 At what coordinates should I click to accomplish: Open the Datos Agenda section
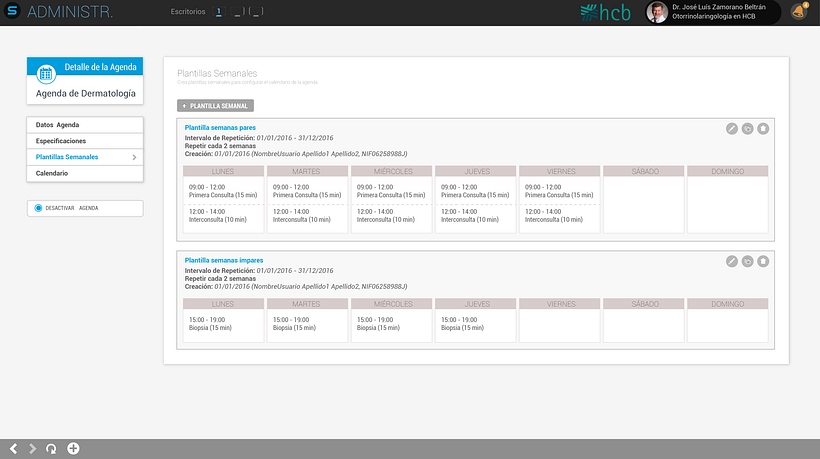click(x=85, y=125)
